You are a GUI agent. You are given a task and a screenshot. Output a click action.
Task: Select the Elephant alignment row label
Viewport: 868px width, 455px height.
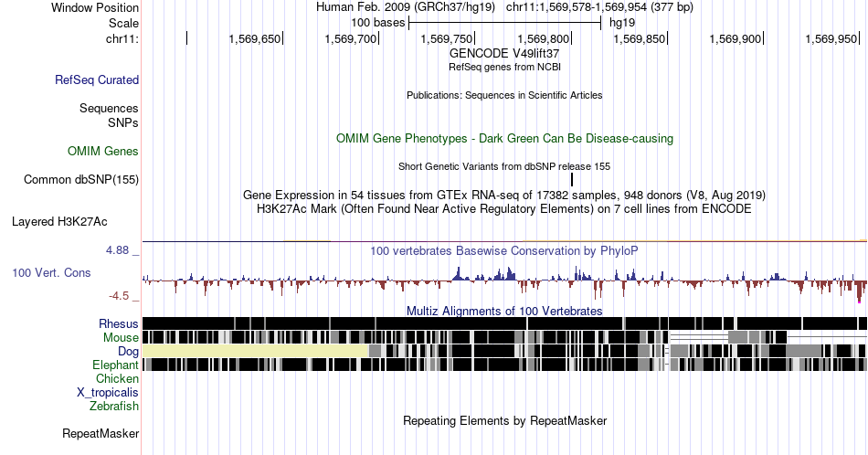point(115,365)
